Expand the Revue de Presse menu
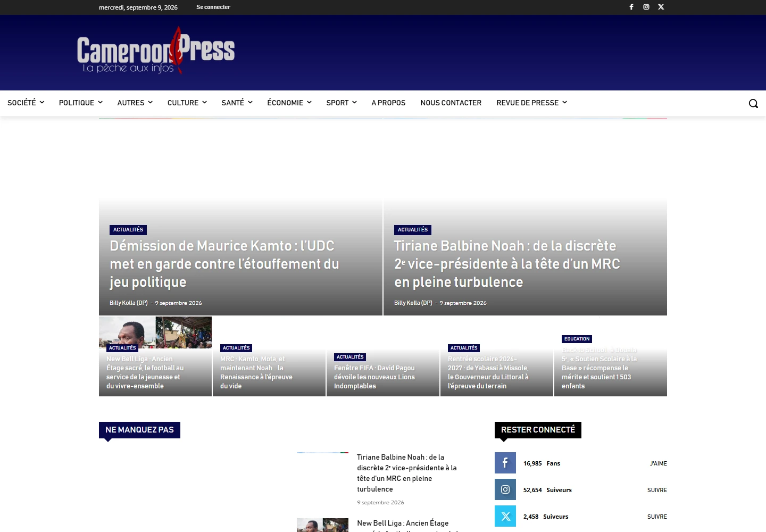This screenshot has height=532, width=766. 532,103
